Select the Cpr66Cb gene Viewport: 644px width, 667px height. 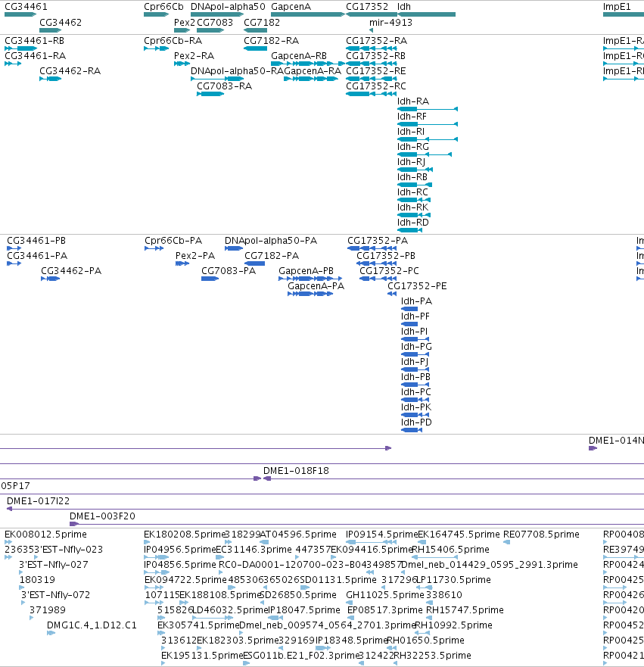[x=157, y=14]
